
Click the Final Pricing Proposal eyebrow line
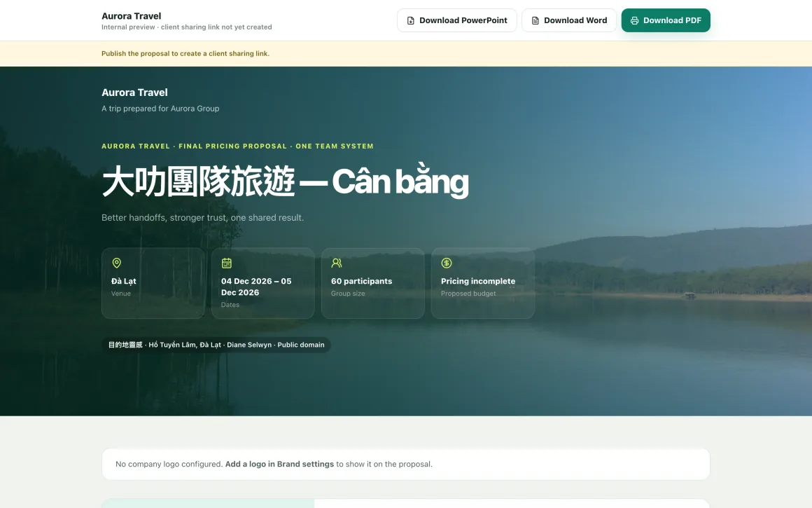[x=237, y=146]
